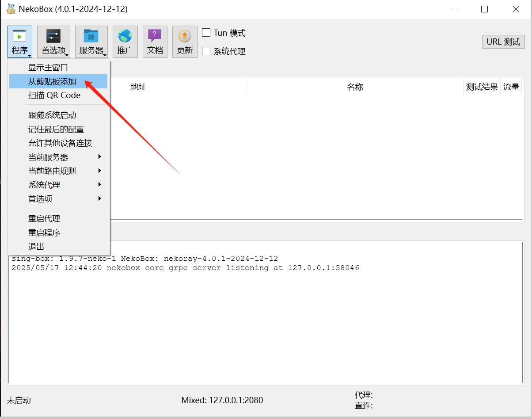Select 扫描 QR Code menu entry
532x419 pixels.
click(x=58, y=95)
